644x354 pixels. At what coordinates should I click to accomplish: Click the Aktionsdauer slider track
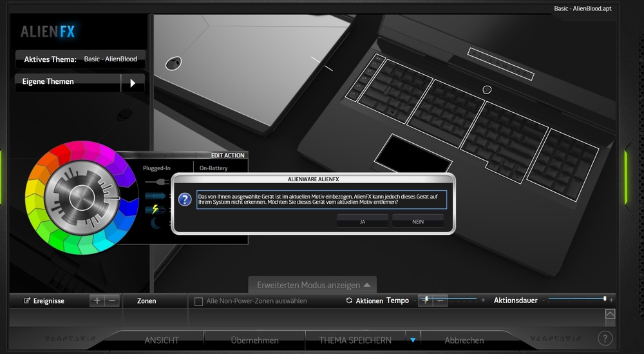pyautogui.click(x=575, y=299)
